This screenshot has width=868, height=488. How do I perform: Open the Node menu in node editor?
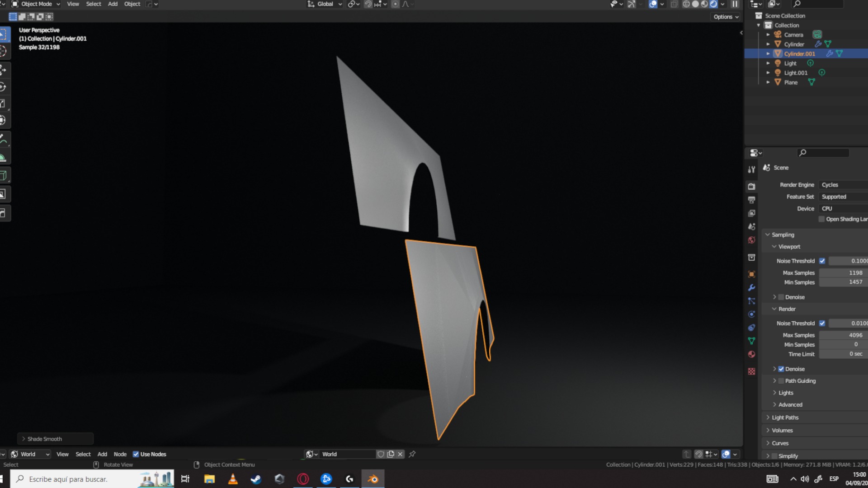pyautogui.click(x=120, y=454)
